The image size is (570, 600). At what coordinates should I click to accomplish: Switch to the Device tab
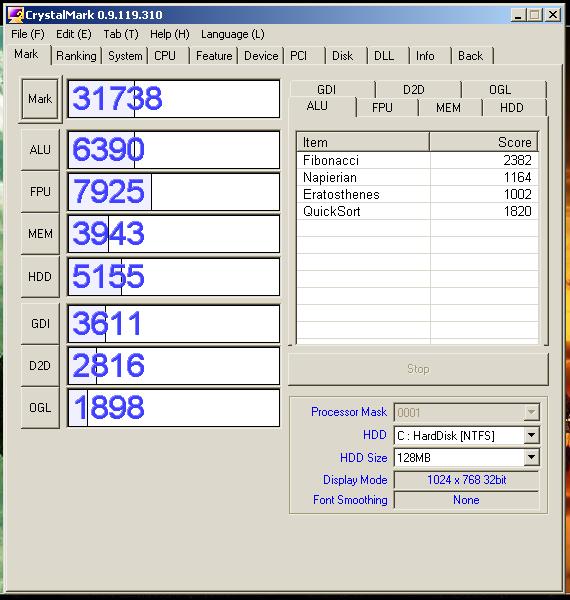pos(261,56)
